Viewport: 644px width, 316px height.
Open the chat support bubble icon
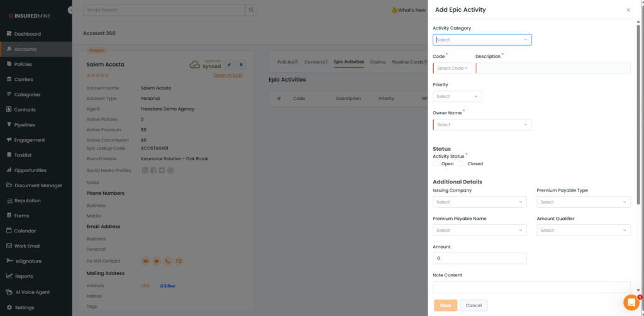(x=631, y=303)
